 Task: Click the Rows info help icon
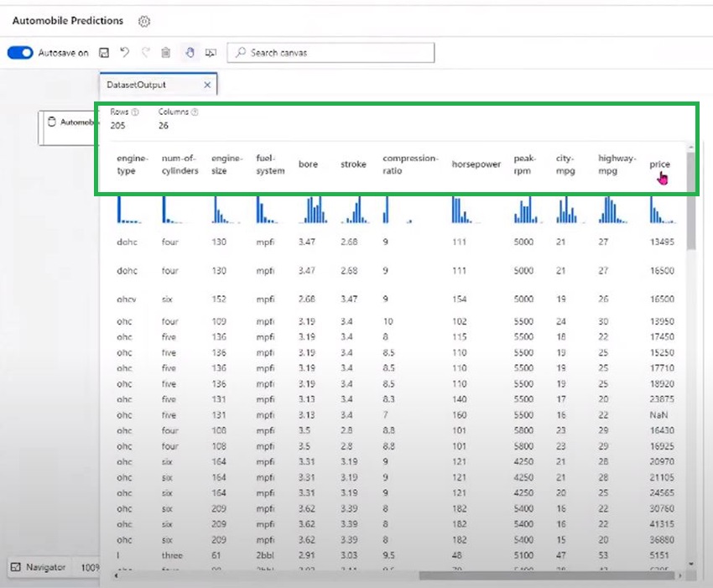[135, 112]
